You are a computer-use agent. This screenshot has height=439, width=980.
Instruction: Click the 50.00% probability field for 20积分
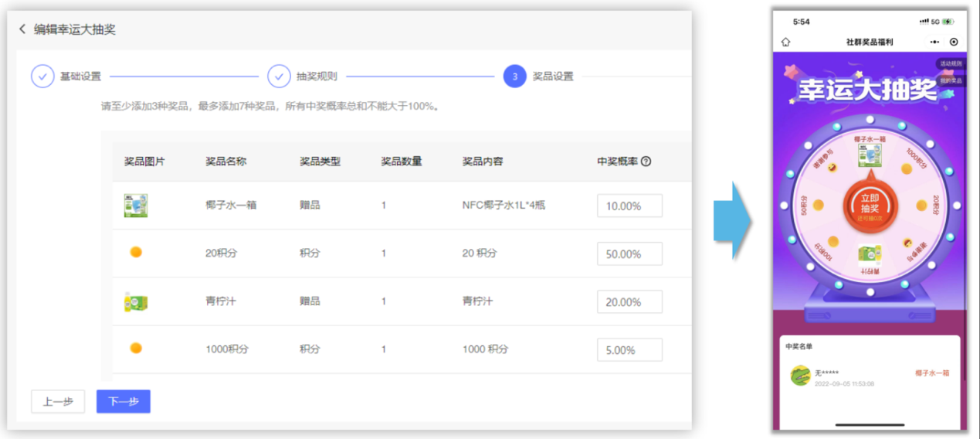(629, 254)
